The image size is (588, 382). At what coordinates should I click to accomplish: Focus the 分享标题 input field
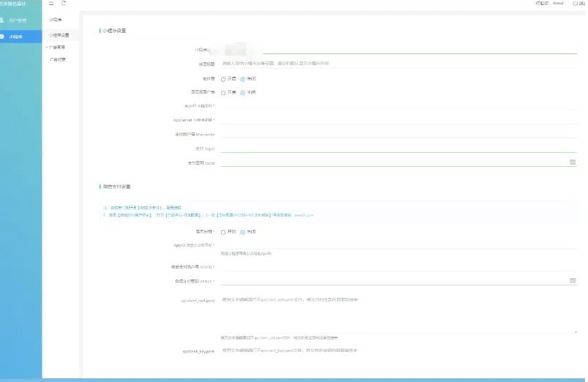click(398, 64)
